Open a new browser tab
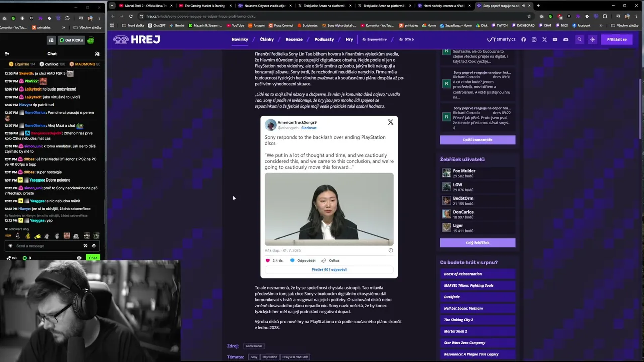 pos(538,6)
